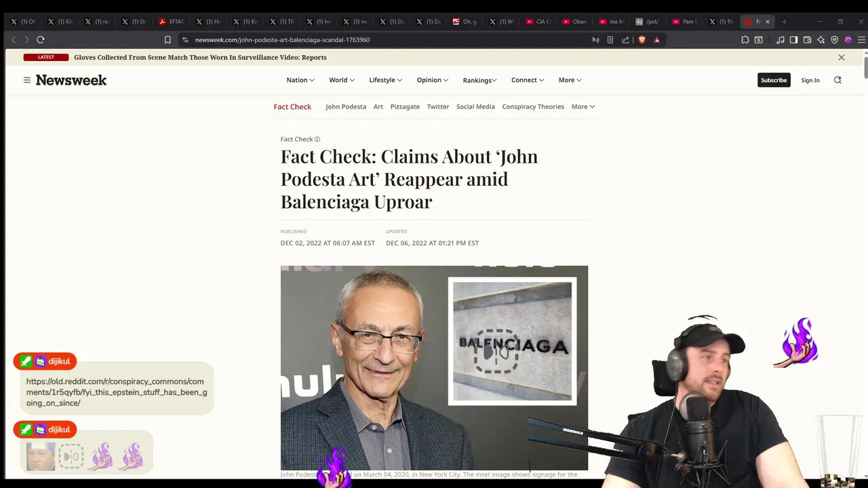Expand the top navigation More dropdown
The width and height of the screenshot is (868, 488).
coord(570,80)
